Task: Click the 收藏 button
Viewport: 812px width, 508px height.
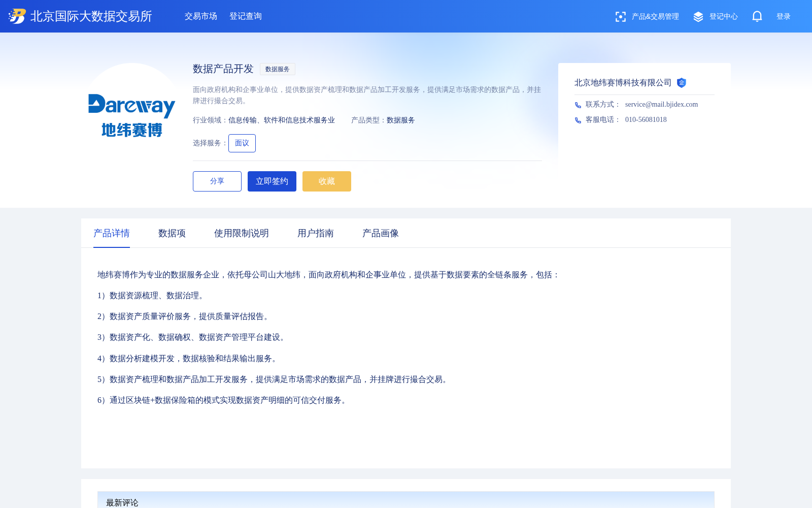Action: click(327, 181)
